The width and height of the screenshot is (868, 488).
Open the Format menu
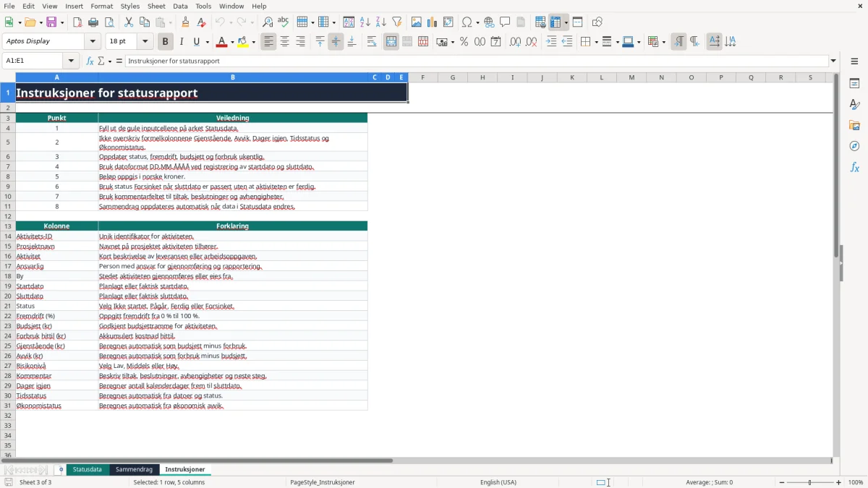coord(101,6)
